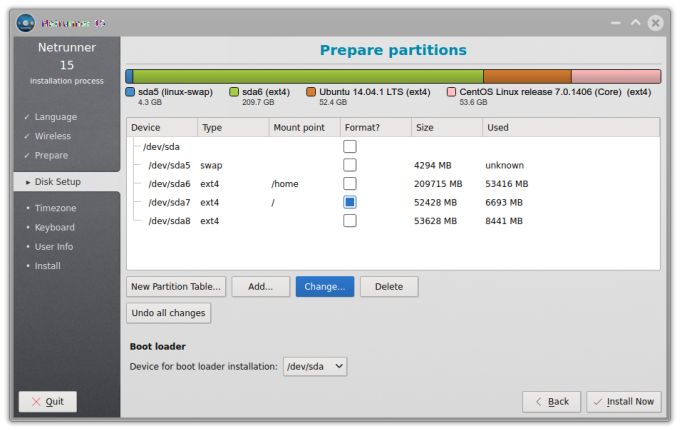
Task: Click orange Ubuntu segment in partition bar
Action: point(527,76)
